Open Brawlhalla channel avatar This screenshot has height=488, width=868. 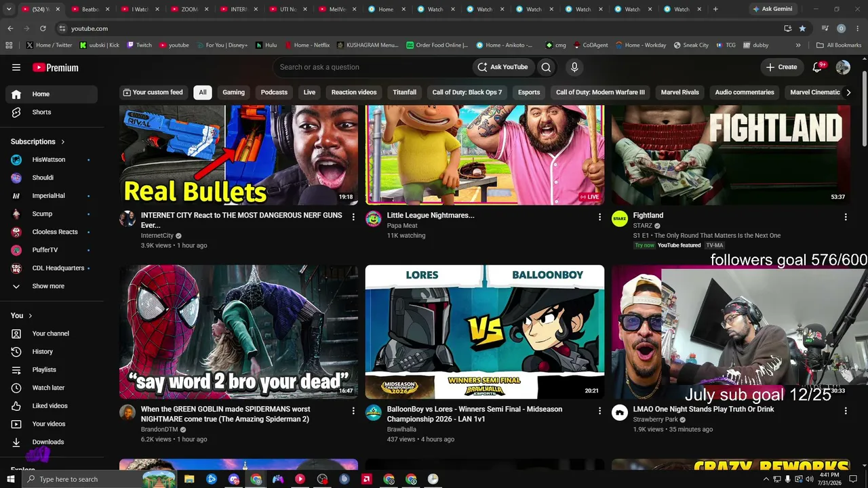[374, 412]
